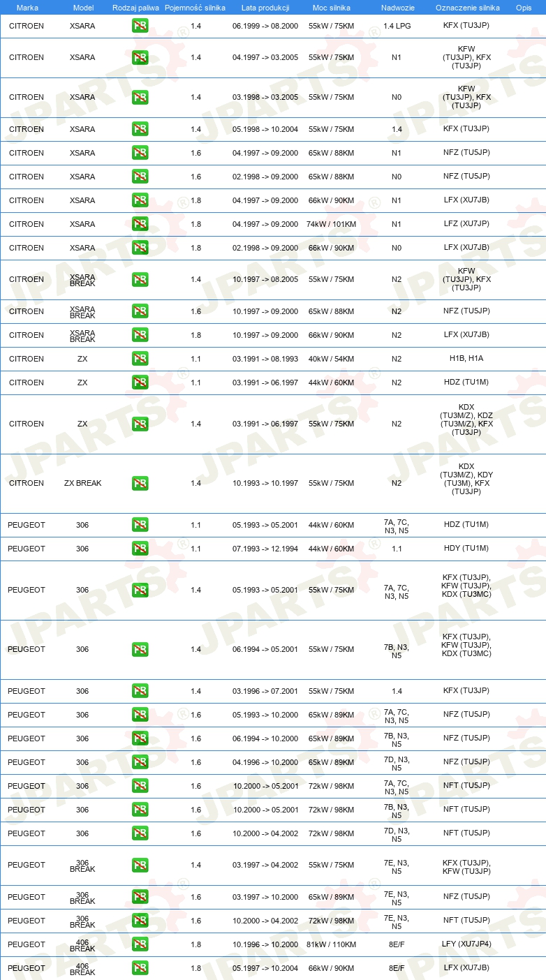
Task: Click the fuel icon in the ZX BREAK row
Action: coord(140,483)
